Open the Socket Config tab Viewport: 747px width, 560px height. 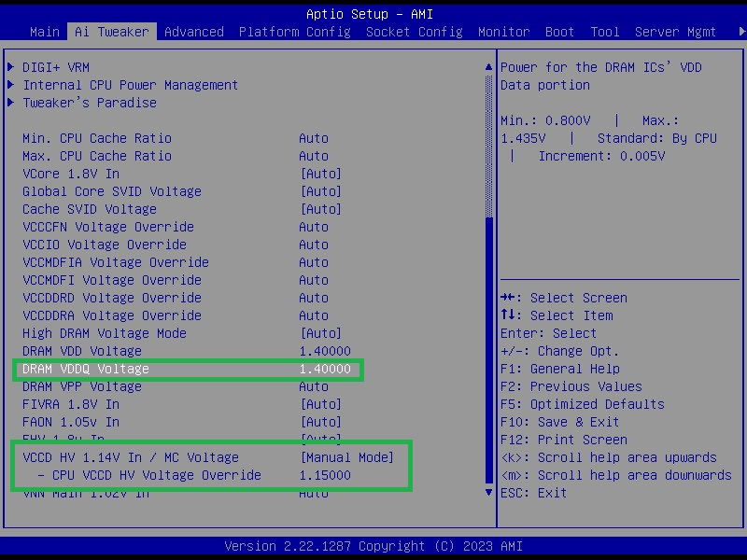(x=414, y=32)
